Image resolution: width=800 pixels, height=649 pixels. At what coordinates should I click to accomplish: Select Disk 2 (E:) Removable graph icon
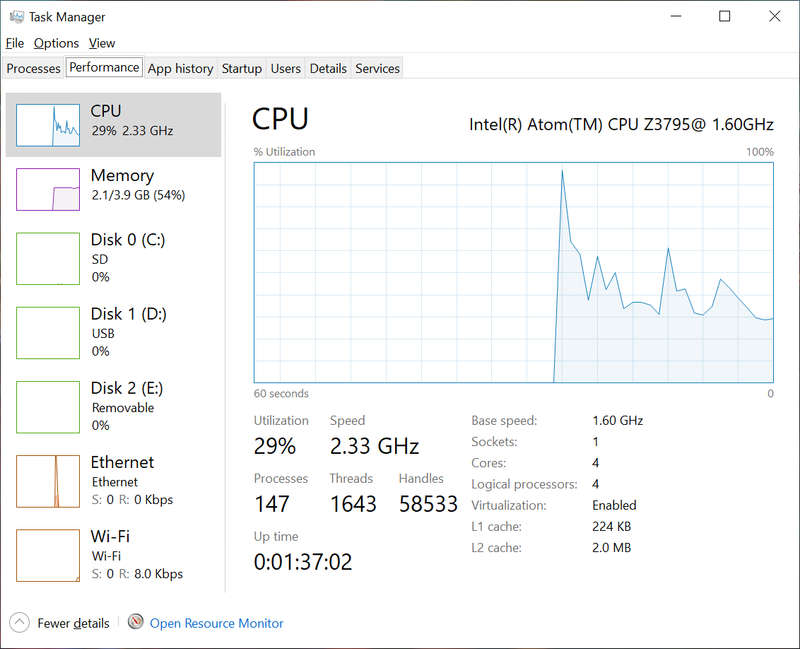[48, 407]
